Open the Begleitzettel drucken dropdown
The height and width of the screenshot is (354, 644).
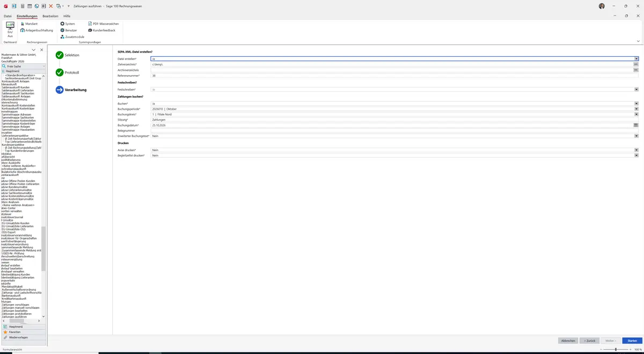pos(636,156)
